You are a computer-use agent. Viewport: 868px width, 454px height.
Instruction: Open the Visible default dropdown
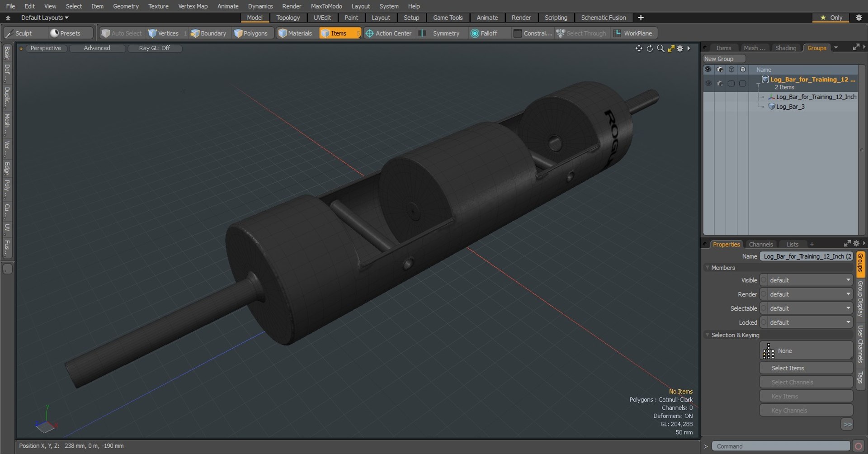coord(806,280)
